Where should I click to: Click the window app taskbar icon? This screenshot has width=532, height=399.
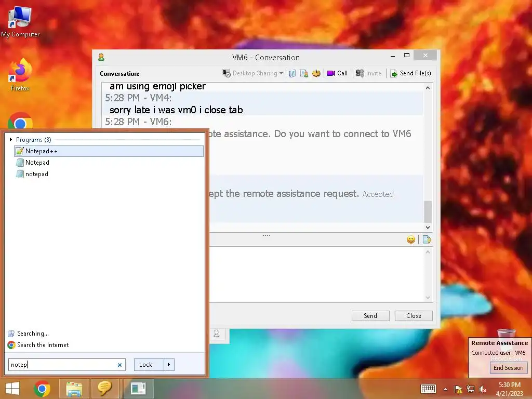[138, 389]
